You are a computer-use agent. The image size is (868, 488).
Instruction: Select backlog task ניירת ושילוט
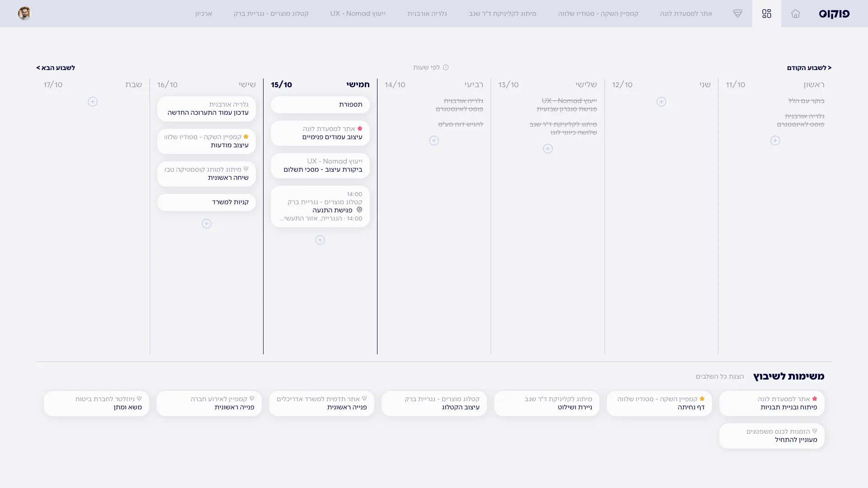[x=547, y=404]
